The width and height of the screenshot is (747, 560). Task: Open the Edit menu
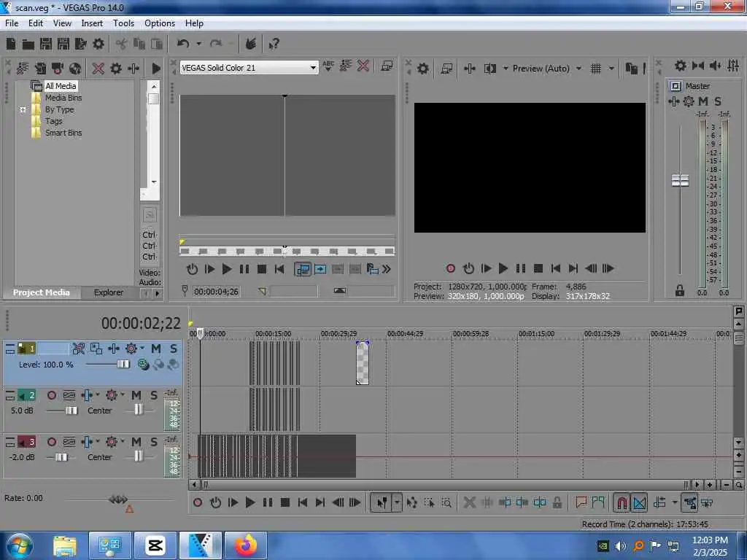click(36, 23)
